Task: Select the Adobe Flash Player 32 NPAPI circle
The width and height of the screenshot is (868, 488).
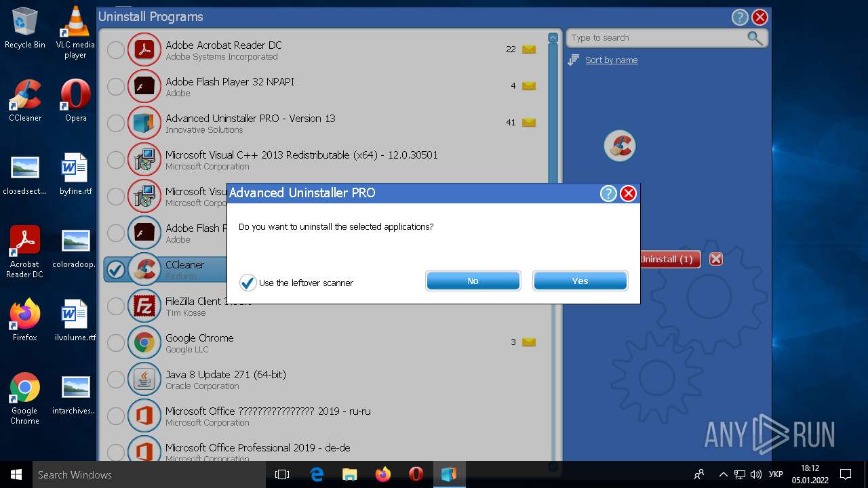Action: (116, 86)
